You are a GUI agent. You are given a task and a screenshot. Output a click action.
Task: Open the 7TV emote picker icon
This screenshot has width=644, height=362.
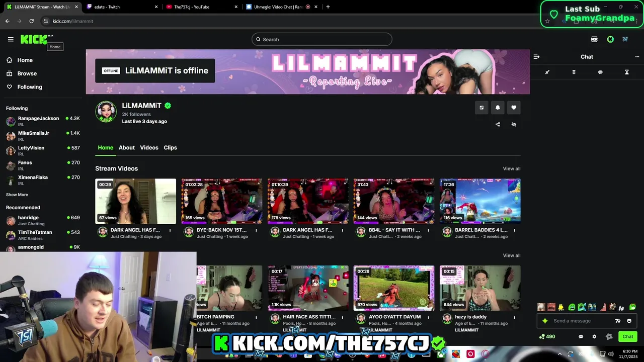pos(618,321)
